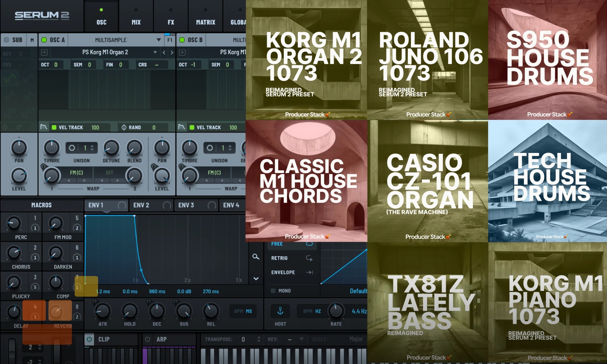Screen dimensions: 607x364
Task: Turn on the CLIP power button
Action: pos(89,339)
